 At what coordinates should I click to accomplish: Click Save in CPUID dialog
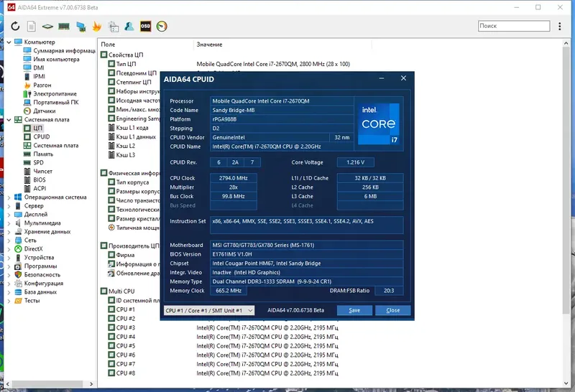click(x=354, y=310)
